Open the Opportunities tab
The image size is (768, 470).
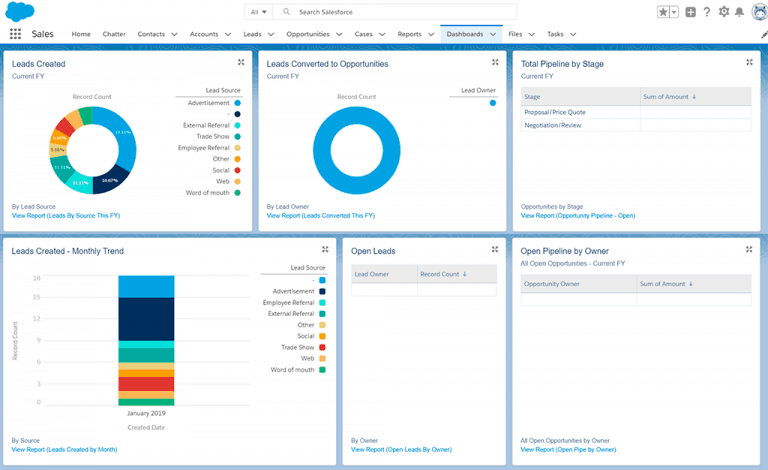(x=308, y=34)
